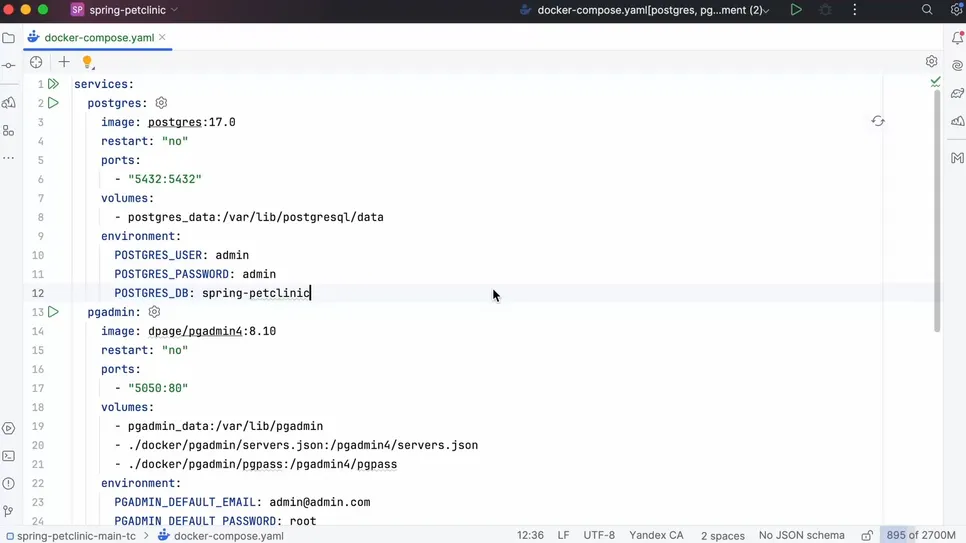Click the reload sync arrows icon
Image resolution: width=966 pixels, height=543 pixels.
coord(878,121)
